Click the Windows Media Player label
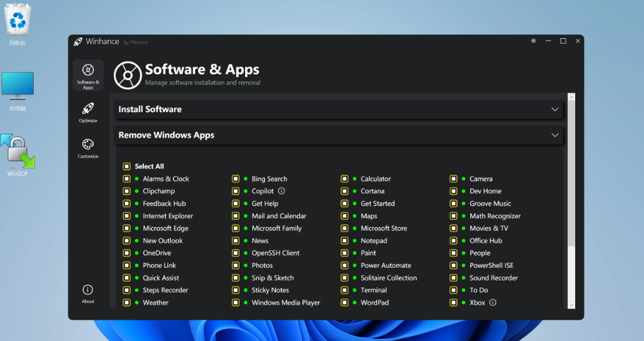Image resolution: width=644 pixels, height=341 pixels. pos(286,303)
